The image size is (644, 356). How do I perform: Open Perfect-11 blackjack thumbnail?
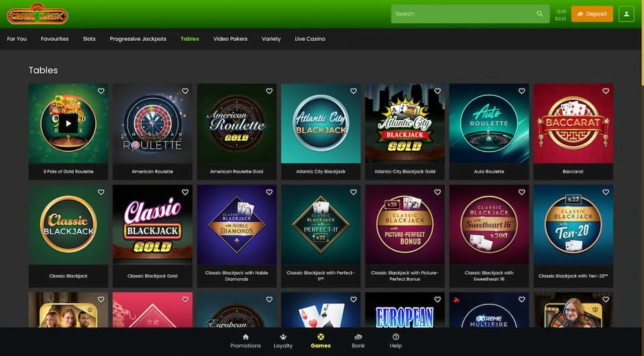coord(321,225)
